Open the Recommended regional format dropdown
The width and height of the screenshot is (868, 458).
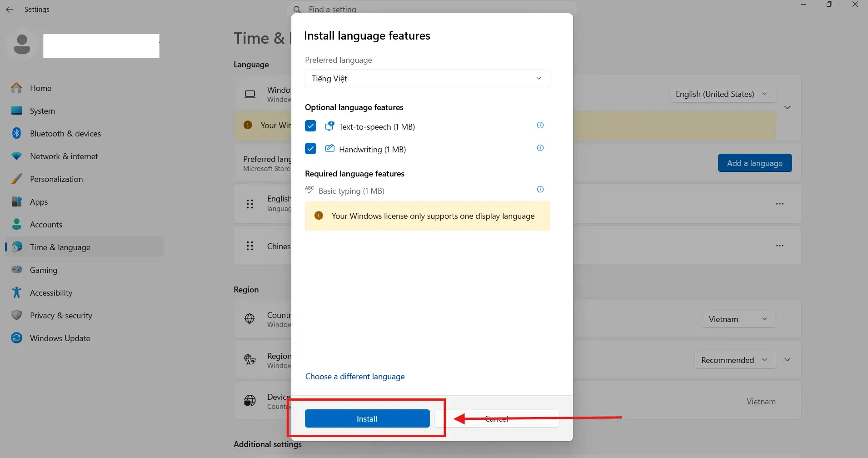pos(734,360)
